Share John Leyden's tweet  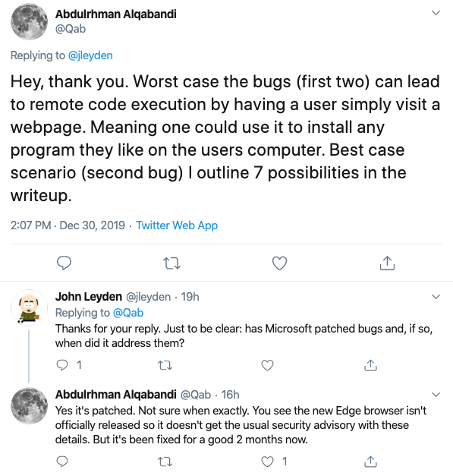click(x=370, y=365)
